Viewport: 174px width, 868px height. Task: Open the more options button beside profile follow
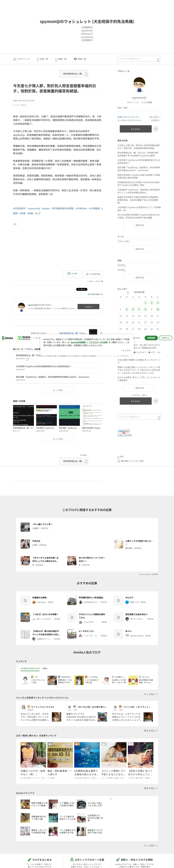click(x=156, y=129)
